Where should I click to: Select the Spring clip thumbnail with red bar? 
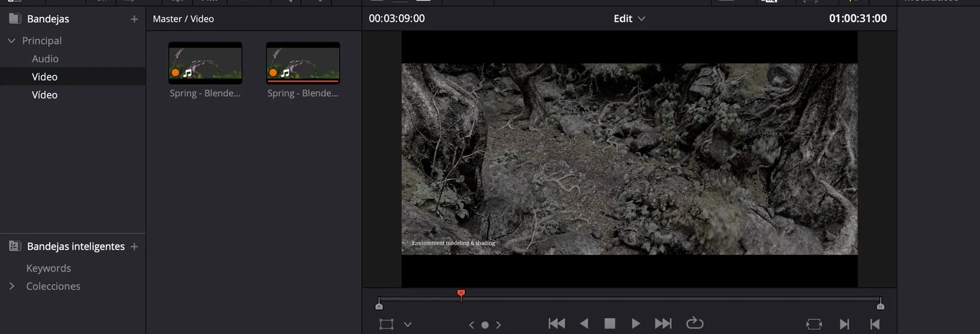coord(303,63)
